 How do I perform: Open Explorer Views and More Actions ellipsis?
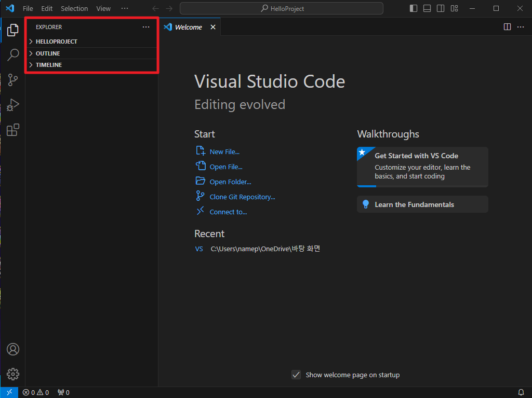(x=146, y=27)
